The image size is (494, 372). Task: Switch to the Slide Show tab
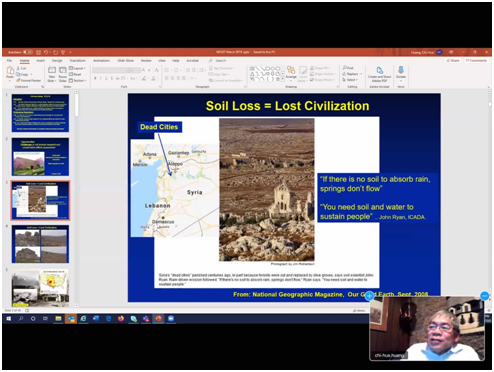coord(126,60)
